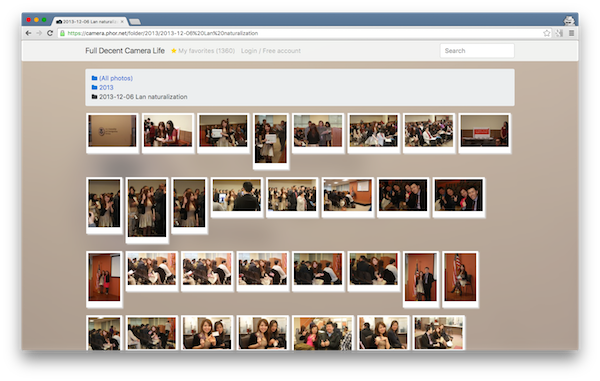Image resolution: width=600 pixels, height=381 pixels.
Task: Click the incognito profile icon in title bar
Action: click(569, 20)
